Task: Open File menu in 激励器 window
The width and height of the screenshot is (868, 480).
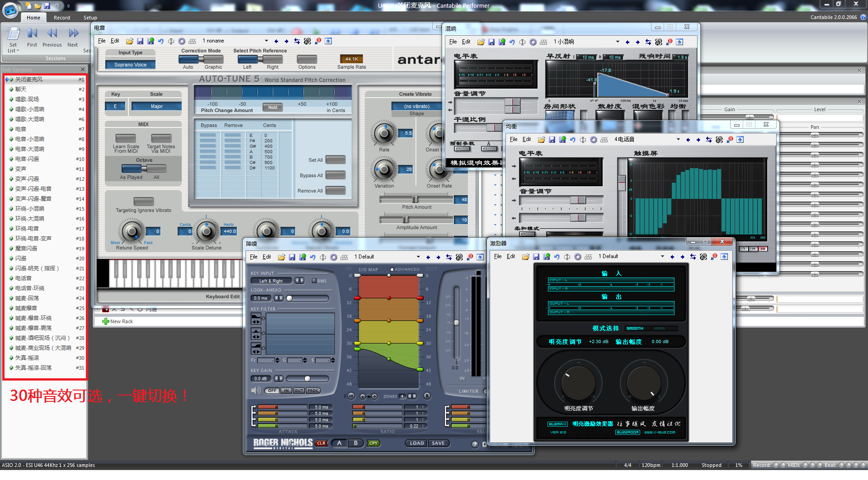Action: 498,256
